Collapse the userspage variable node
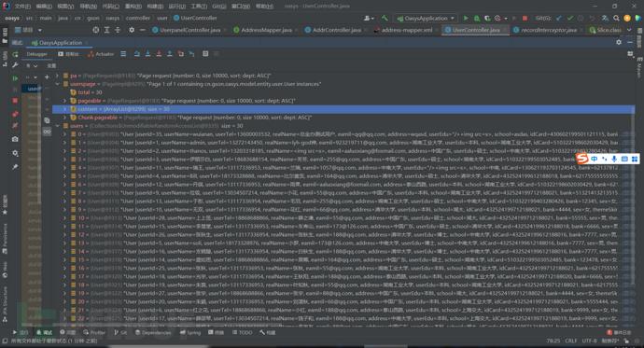644x348 pixels. pos(57,84)
